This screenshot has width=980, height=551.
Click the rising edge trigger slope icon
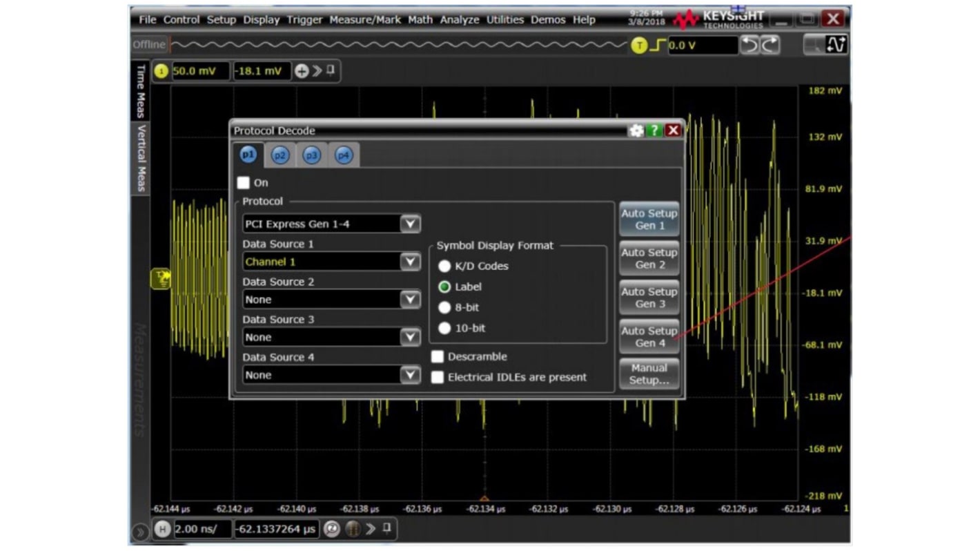(x=658, y=46)
